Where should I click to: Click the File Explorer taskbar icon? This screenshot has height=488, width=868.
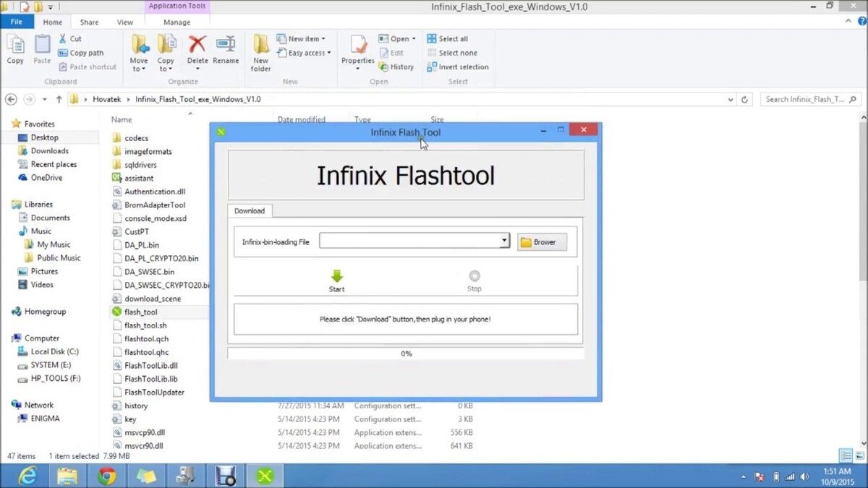click(67, 475)
